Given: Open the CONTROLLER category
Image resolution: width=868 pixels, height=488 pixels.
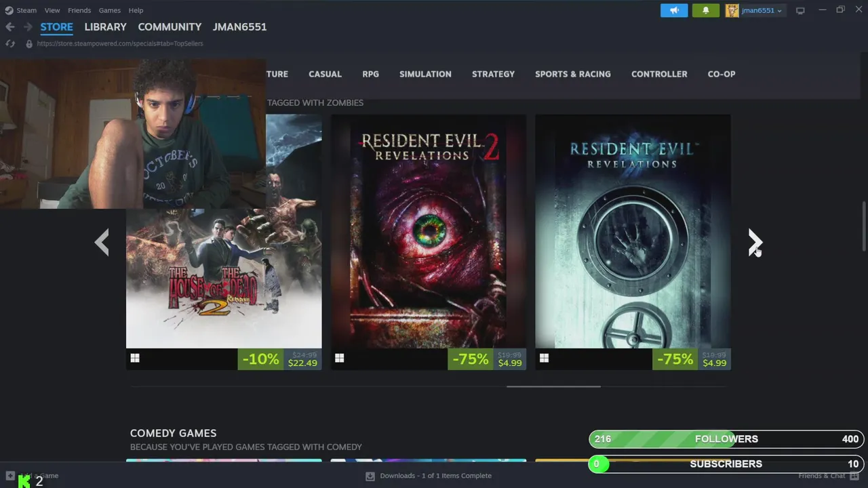Looking at the screenshot, I should click(x=659, y=74).
